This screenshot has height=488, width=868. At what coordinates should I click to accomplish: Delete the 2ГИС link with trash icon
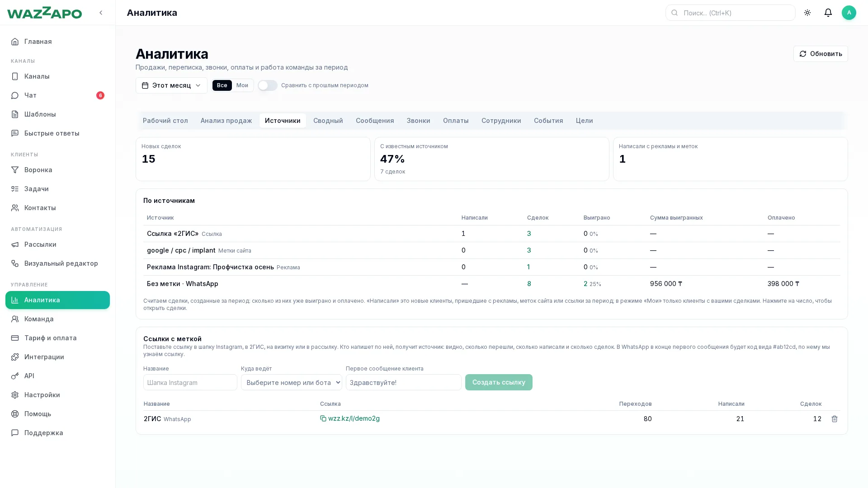point(835,419)
